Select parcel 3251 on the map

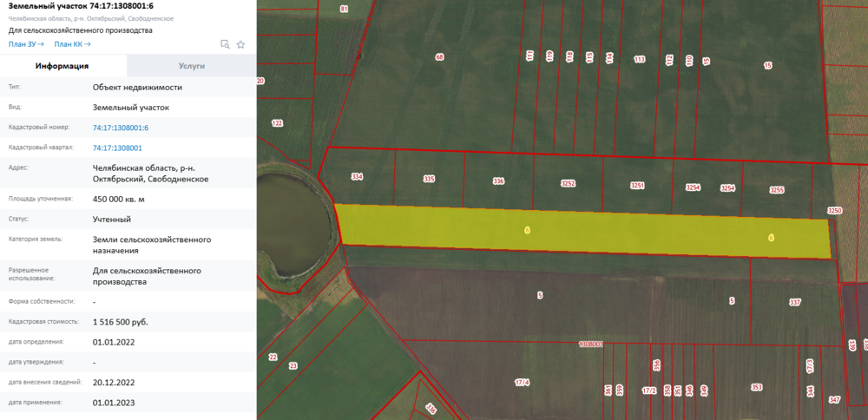coord(638,186)
